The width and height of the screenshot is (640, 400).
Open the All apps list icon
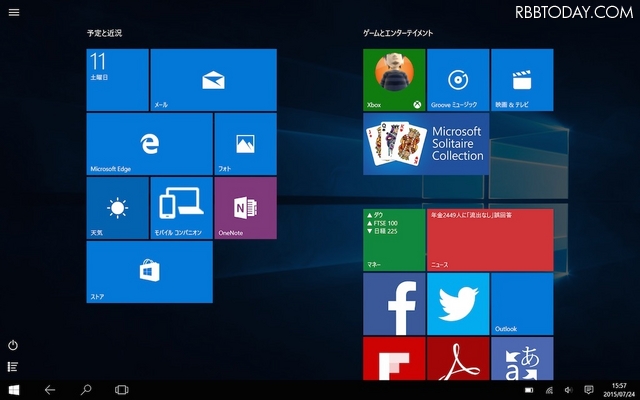(x=13, y=367)
